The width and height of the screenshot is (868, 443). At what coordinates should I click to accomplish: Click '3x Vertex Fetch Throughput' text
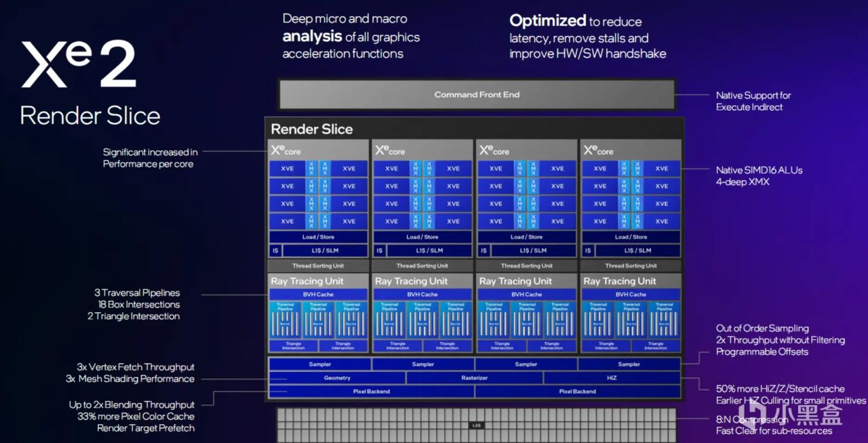click(136, 367)
